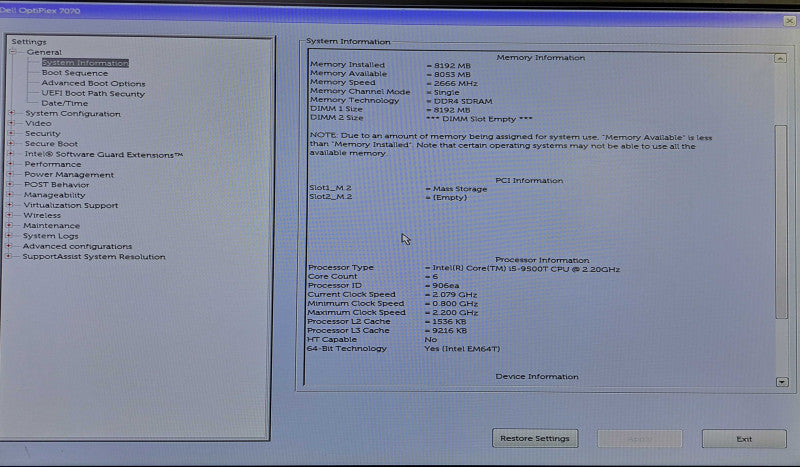Open Boot Sequence settings

pos(74,73)
